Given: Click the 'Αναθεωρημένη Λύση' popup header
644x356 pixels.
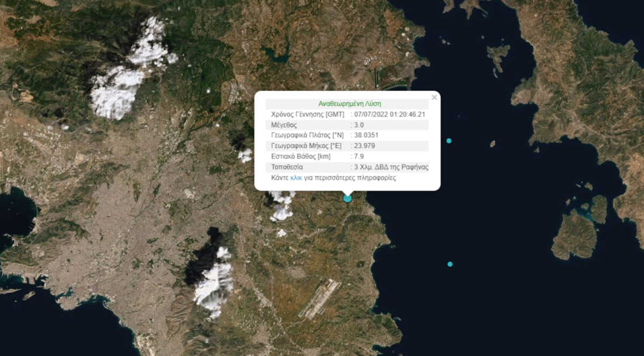Looking at the screenshot, I should 350,104.
